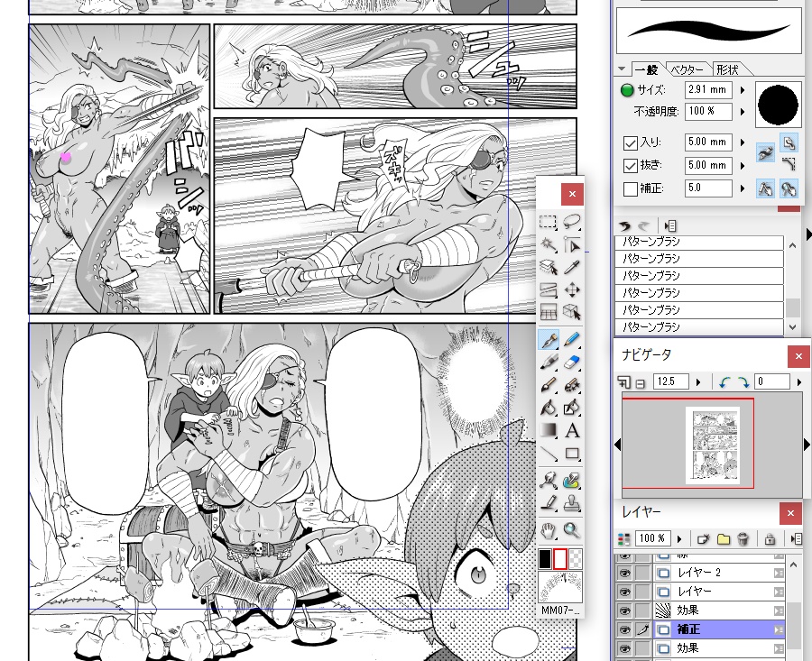Select the Eraser tool
The width and height of the screenshot is (812, 661).
click(572, 363)
